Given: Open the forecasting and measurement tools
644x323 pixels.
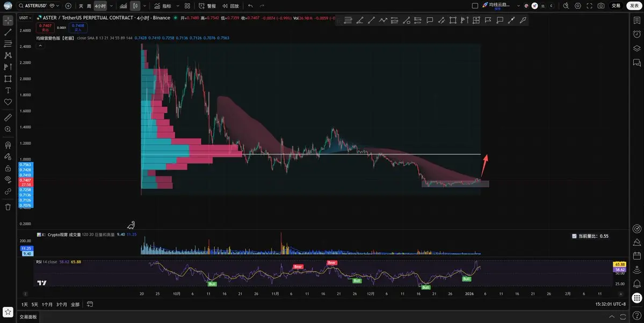Looking at the screenshot, I should tap(8, 67).
